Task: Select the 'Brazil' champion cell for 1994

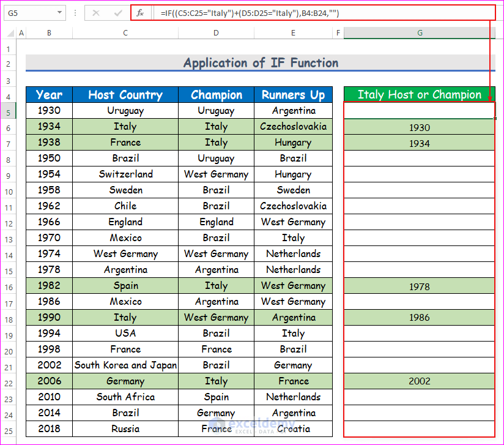Action: pos(217,333)
